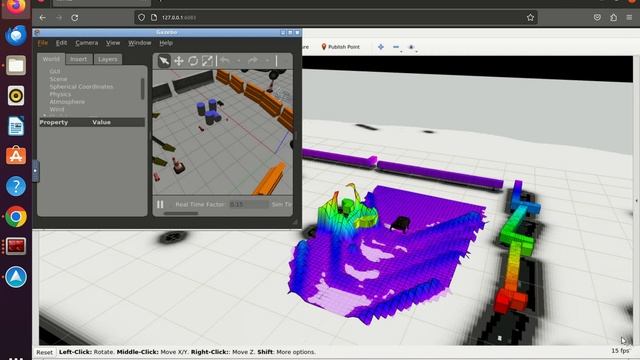Screen dimensions: 640x360
Task: Go back in Firefox
Action: coord(42,18)
